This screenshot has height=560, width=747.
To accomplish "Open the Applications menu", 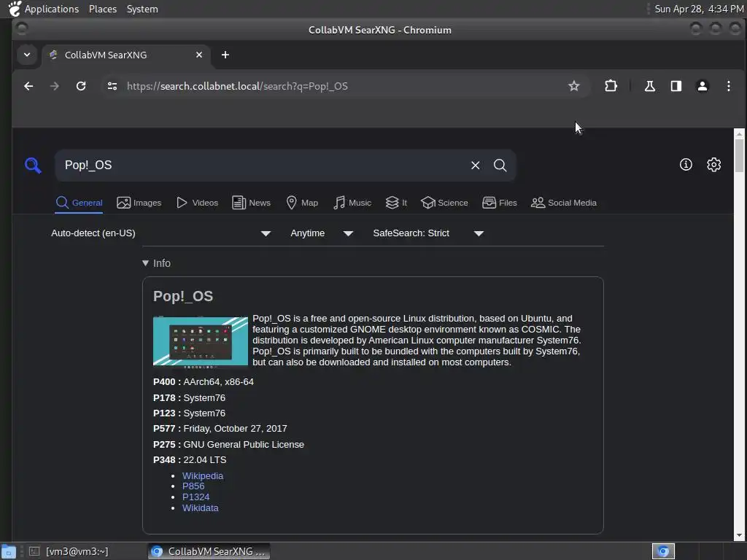I will [43, 9].
